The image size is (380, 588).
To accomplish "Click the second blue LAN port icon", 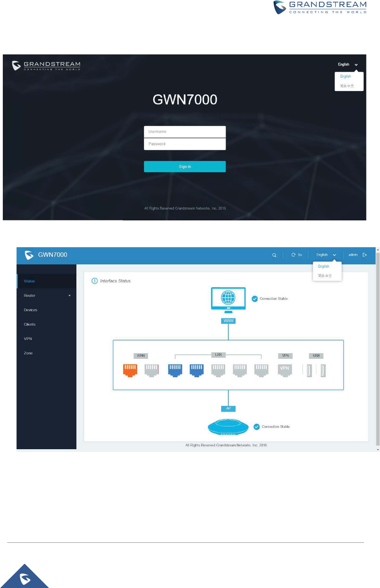I will 197,370.
